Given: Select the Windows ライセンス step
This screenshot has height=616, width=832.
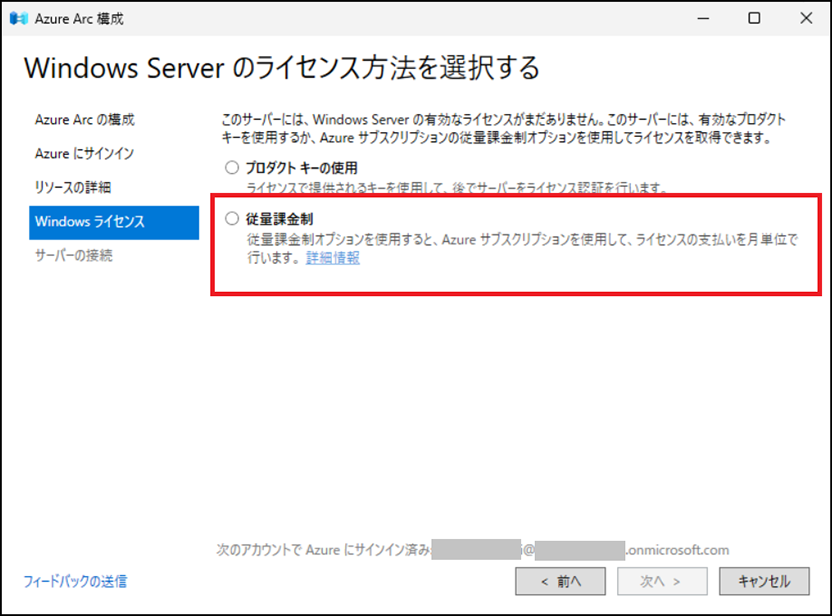Looking at the screenshot, I should click(114, 222).
